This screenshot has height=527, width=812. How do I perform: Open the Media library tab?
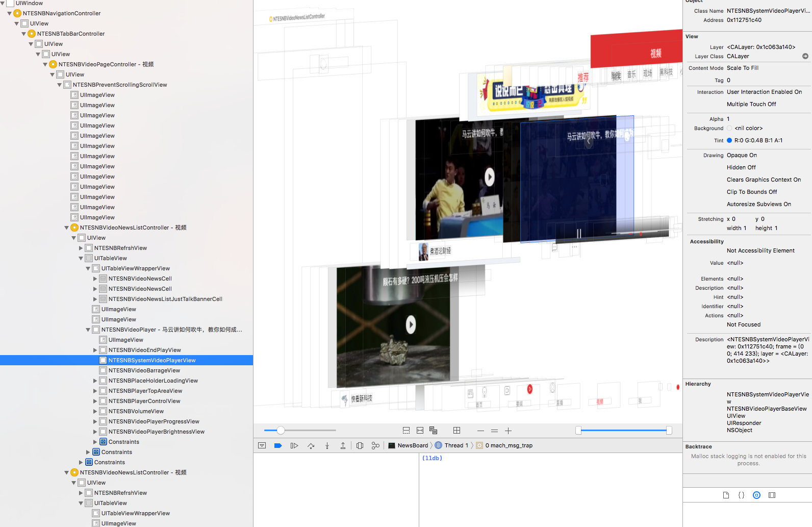[x=772, y=495]
